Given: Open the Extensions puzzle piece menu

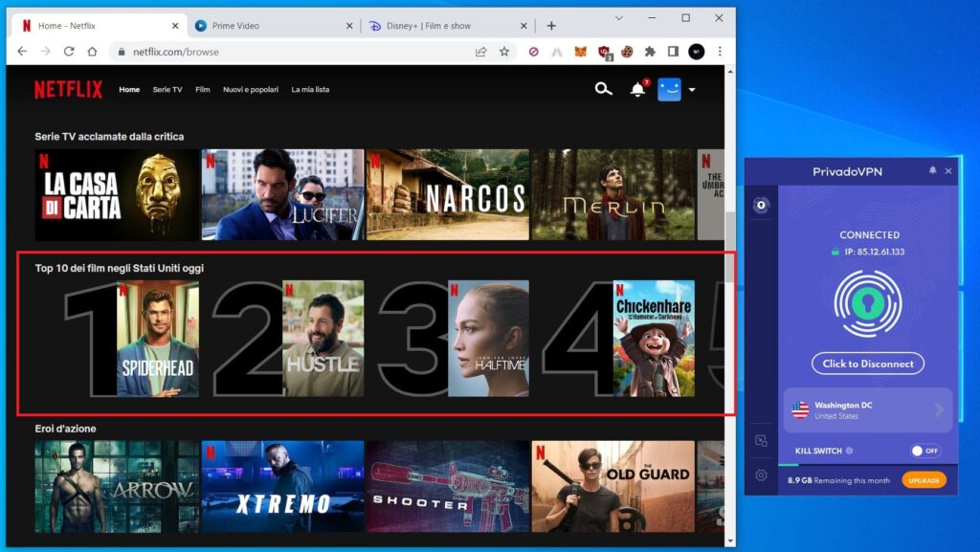Looking at the screenshot, I should (x=650, y=52).
